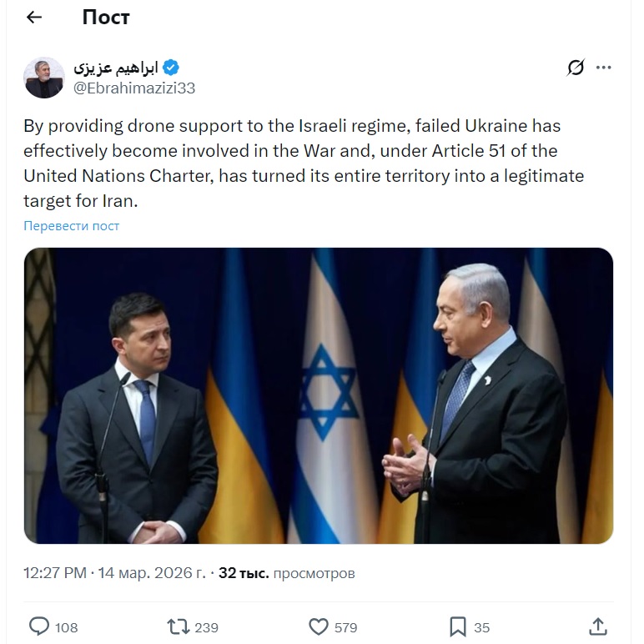Bookmark this post
The image size is (644, 644).
[458, 626]
